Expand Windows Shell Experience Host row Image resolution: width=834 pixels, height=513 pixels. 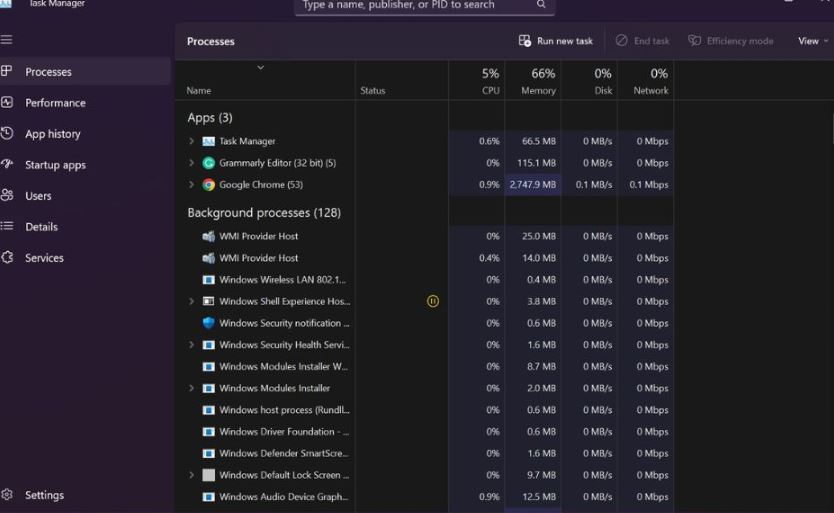pos(191,301)
